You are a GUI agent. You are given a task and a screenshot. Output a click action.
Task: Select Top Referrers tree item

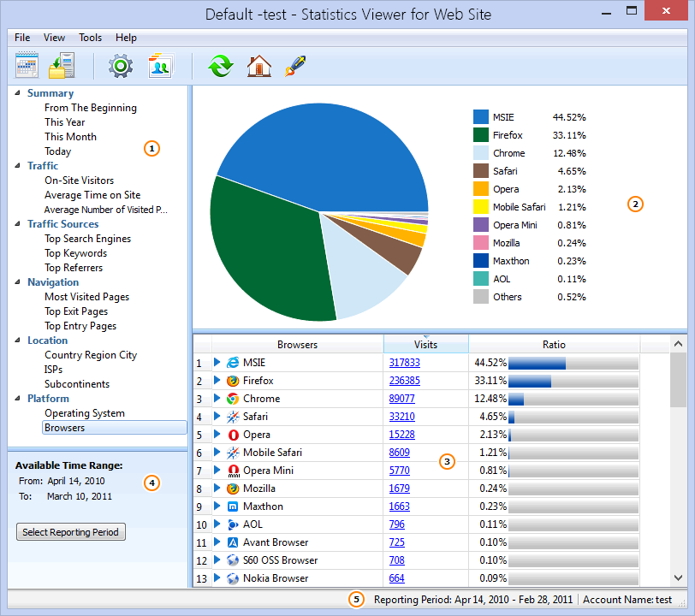point(74,268)
